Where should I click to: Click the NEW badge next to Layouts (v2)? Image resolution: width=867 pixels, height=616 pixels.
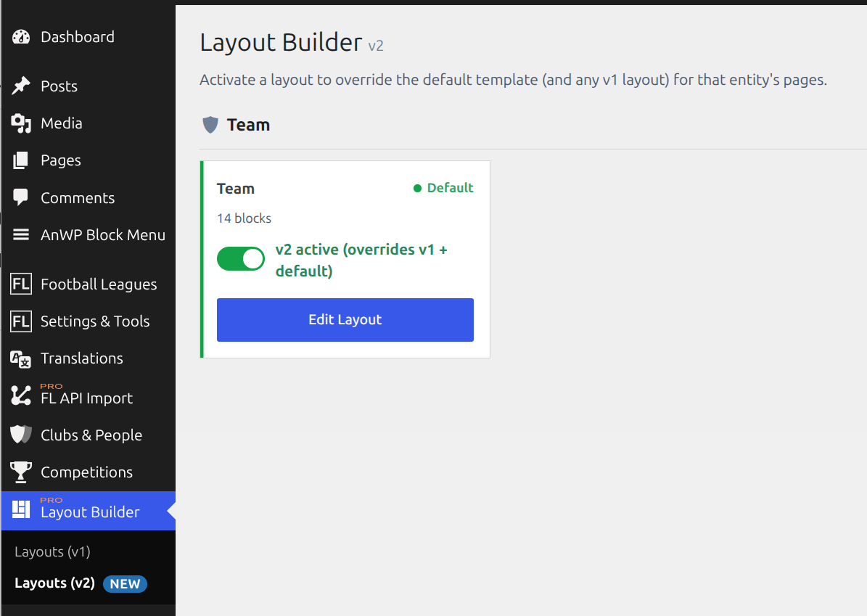125,584
